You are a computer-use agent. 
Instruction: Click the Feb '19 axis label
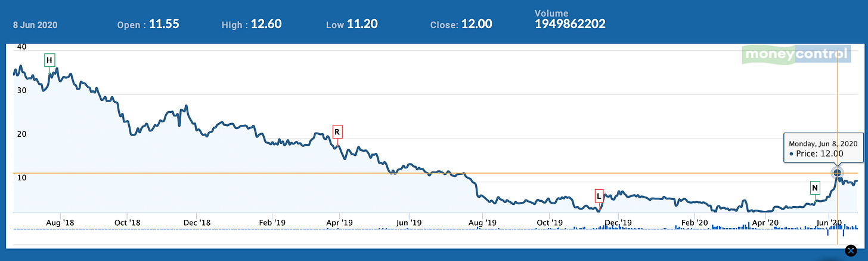tap(271, 222)
